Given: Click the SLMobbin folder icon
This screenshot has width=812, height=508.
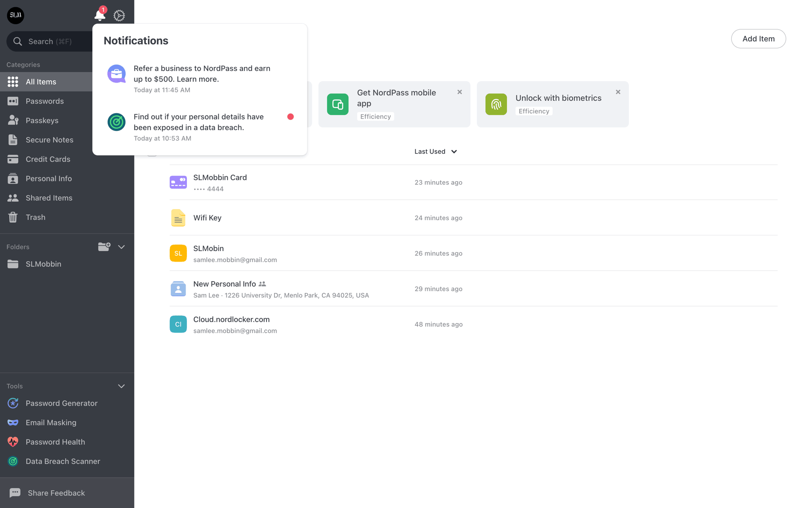Looking at the screenshot, I should pos(13,264).
